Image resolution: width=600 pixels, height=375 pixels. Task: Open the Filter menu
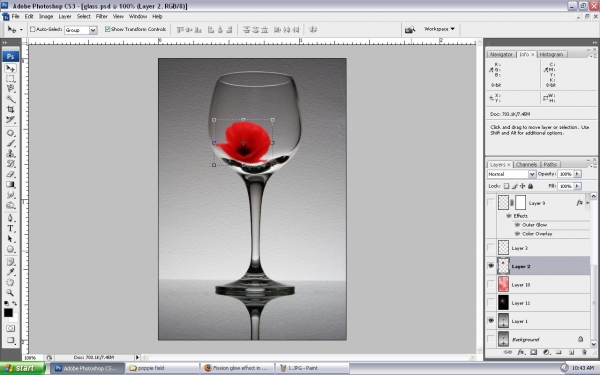[x=101, y=16]
